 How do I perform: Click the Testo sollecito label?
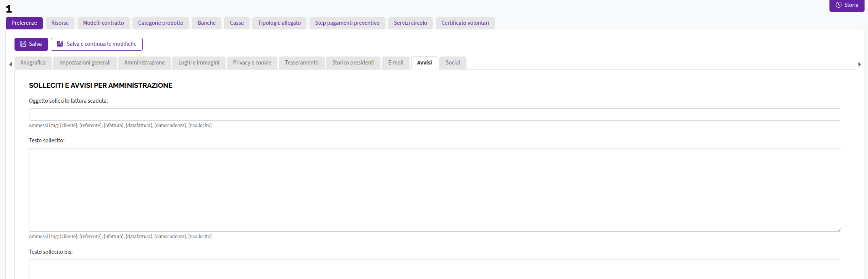point(47,140)
